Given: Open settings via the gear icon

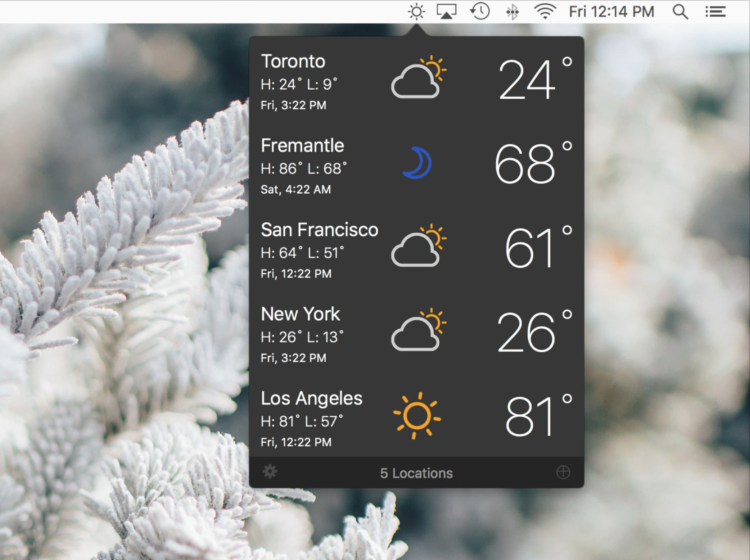Looking at the screenshot, I should coord(270,472).
